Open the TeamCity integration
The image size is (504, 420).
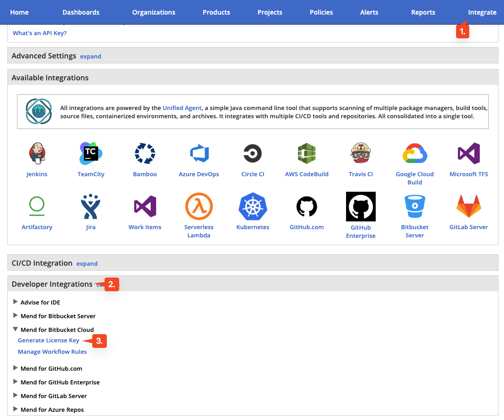90,153
